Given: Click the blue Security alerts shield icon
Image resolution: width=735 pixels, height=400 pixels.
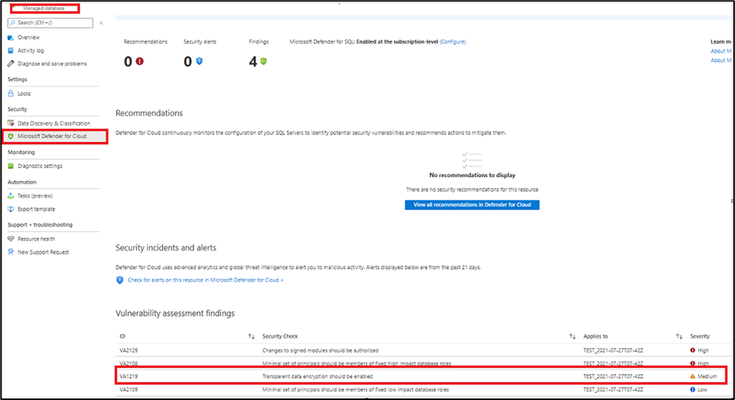Looking at the screenshot, I should [199, 61].
